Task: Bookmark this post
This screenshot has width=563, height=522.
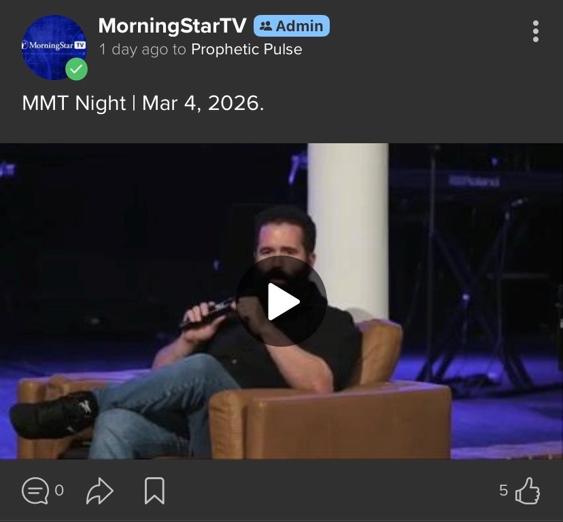Action: 154,490
